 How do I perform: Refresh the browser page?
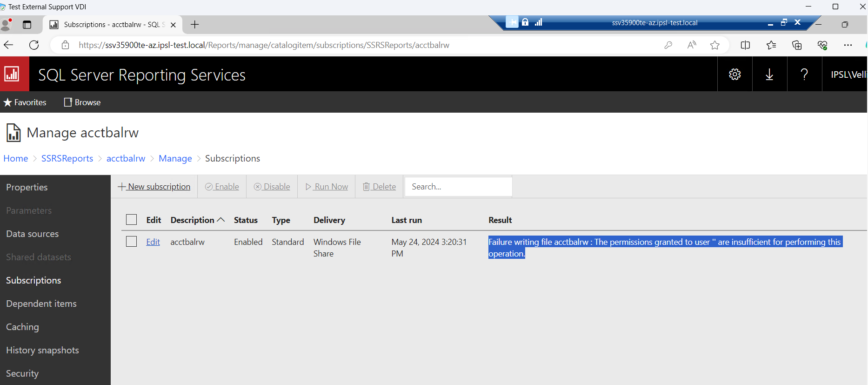pos(34,45)
